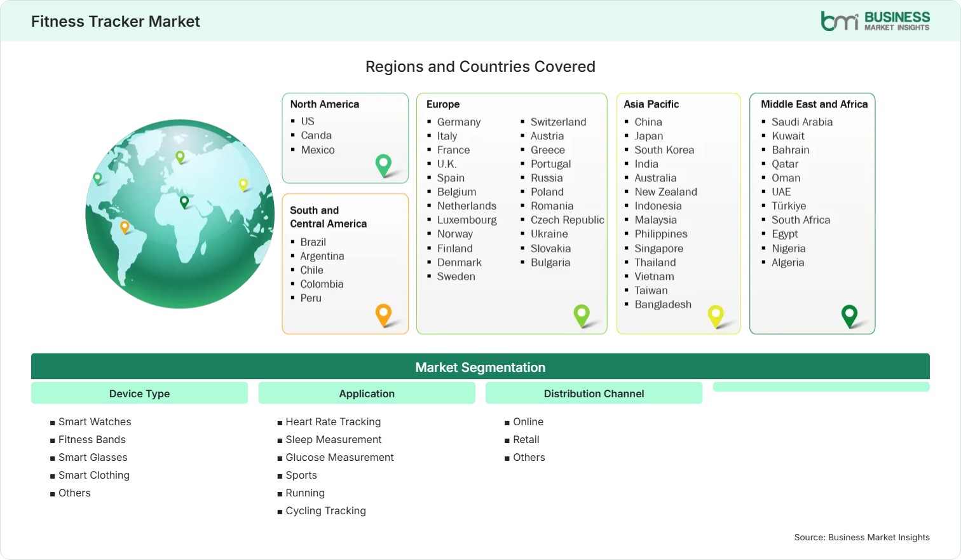
Task: Click the light green pin in Europe card
Action: point(582,316)
